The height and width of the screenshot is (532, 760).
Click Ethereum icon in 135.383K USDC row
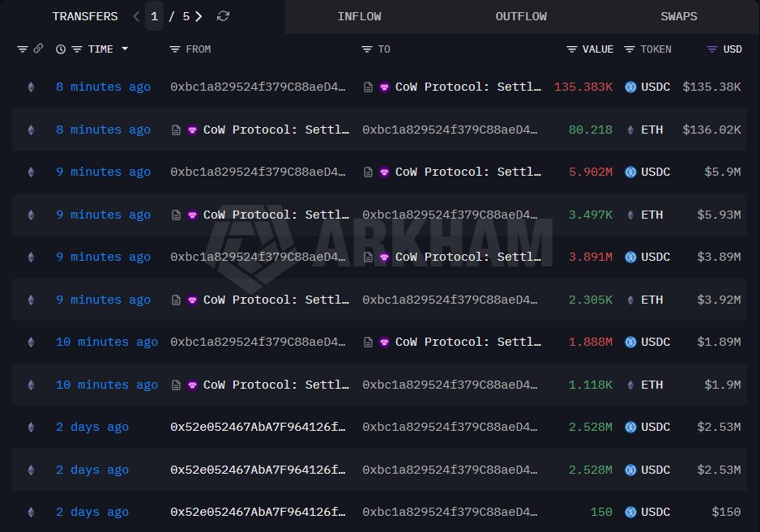(31, 87)
